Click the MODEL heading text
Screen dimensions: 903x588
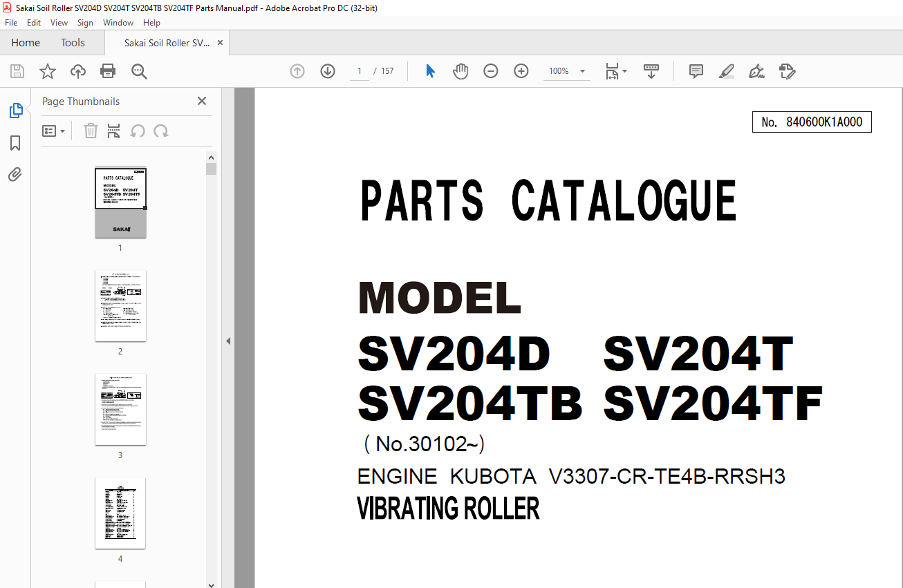click(439, 298)
